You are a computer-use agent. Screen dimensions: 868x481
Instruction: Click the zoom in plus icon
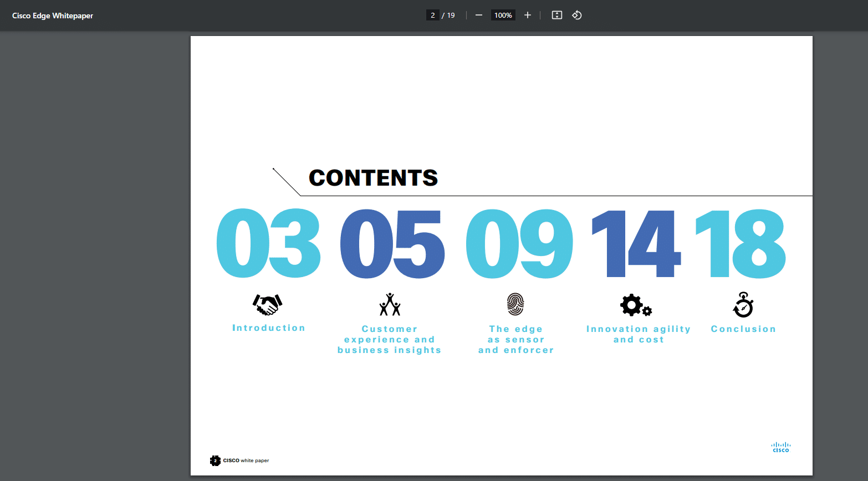(x=528, y=16)
